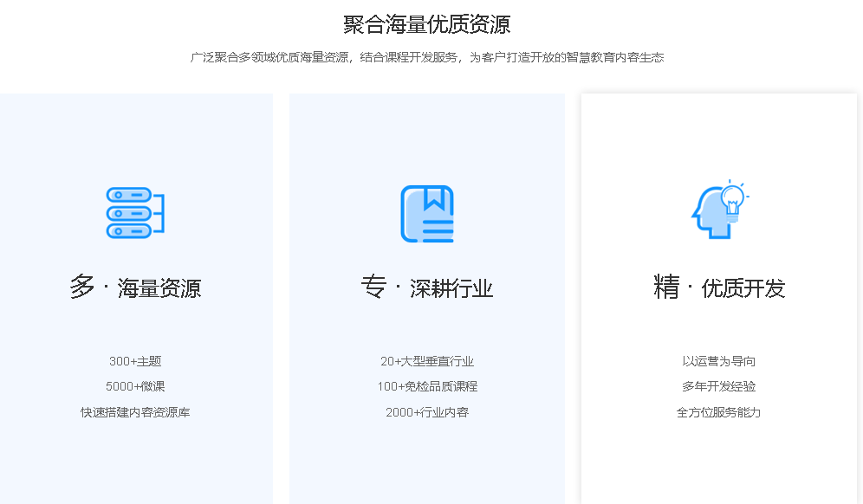
Task: Click the lightbulb inside the head icon
Action: [732, 197]
